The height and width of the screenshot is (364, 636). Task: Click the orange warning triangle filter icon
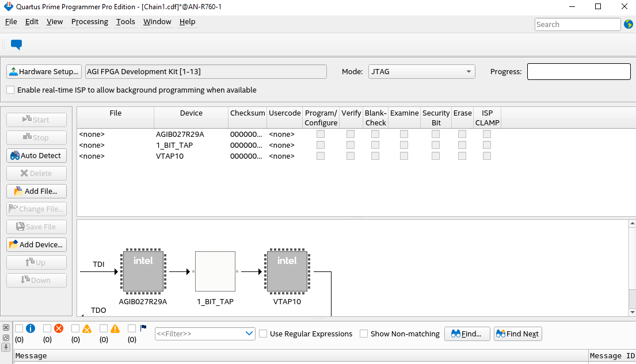coord(115,328)
